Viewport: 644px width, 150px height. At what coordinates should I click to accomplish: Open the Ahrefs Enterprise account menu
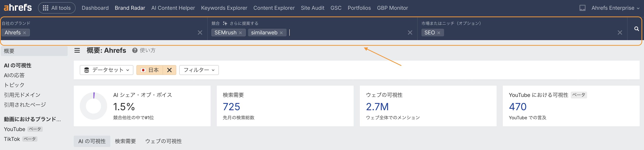[615, 8]
